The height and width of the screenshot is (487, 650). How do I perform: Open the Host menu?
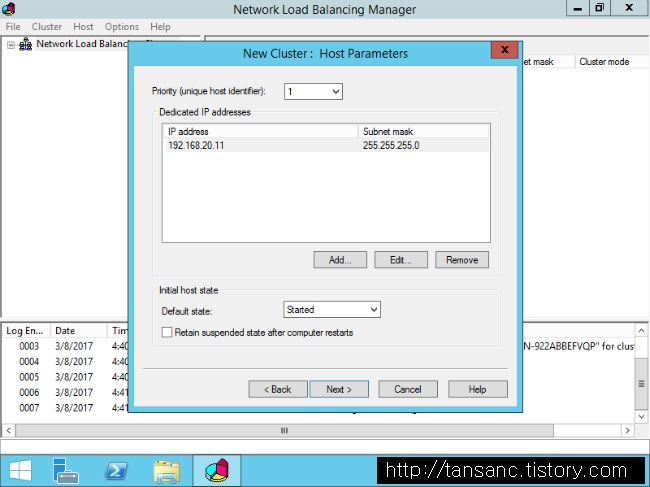83,27
